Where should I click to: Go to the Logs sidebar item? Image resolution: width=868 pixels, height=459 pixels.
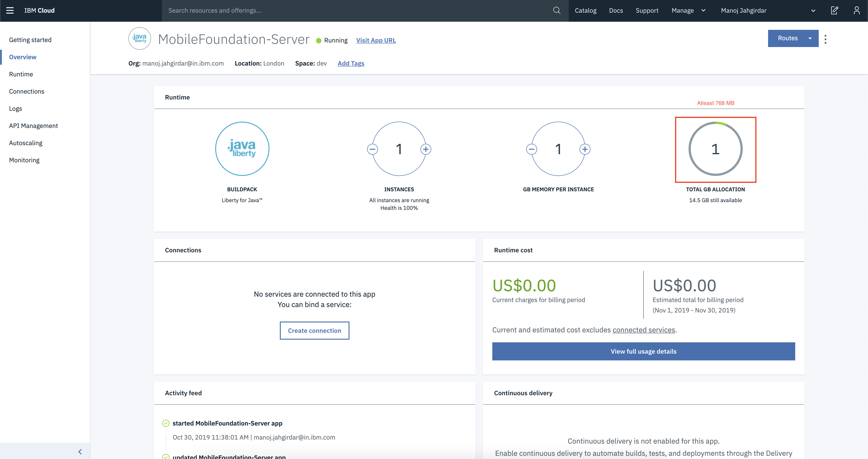tap(16, 109)
